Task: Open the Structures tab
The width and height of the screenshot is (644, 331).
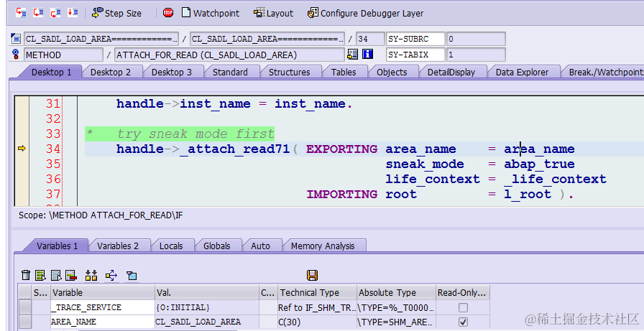Action: coord(289,73)
